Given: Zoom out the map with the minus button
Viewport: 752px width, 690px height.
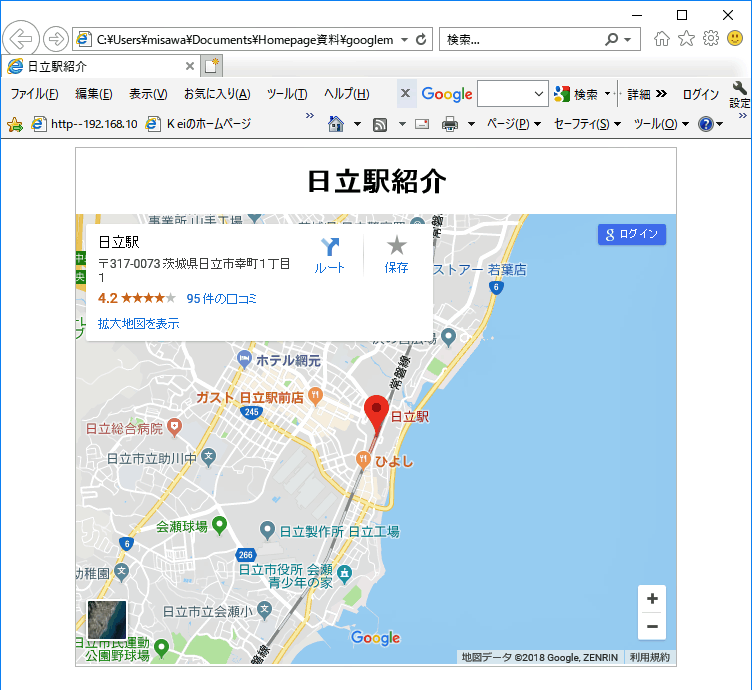Looking at the screenshot, I should point(652,626).
